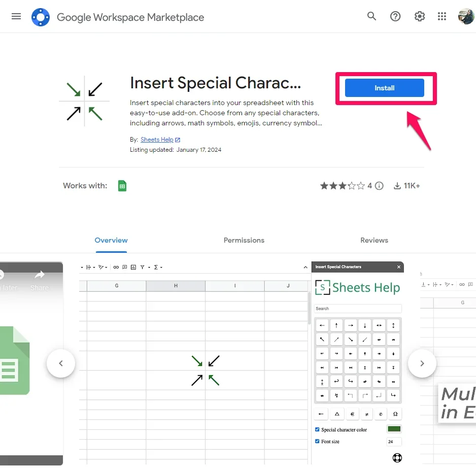This screenshot has width=476, height=468.
Task: Close the Insert Special Characters sidebar
Action: [398, 266]
